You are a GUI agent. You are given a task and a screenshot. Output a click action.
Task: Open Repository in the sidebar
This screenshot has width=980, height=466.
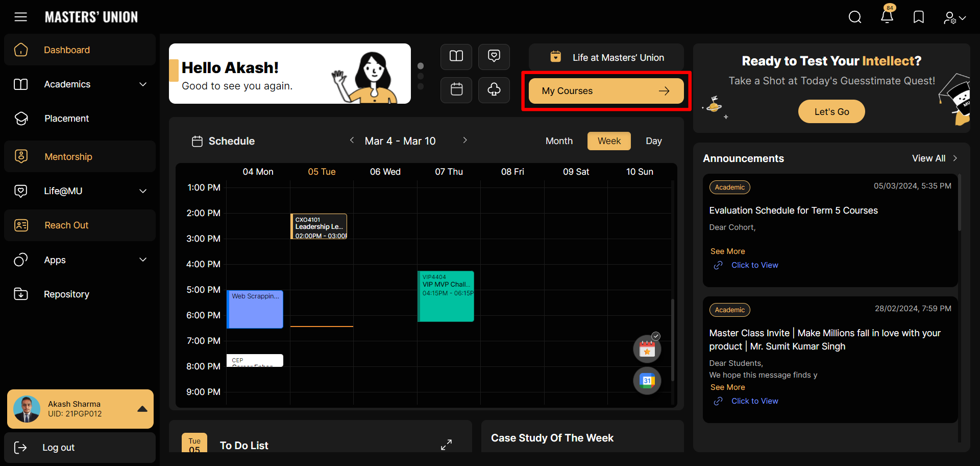[66, 294]
